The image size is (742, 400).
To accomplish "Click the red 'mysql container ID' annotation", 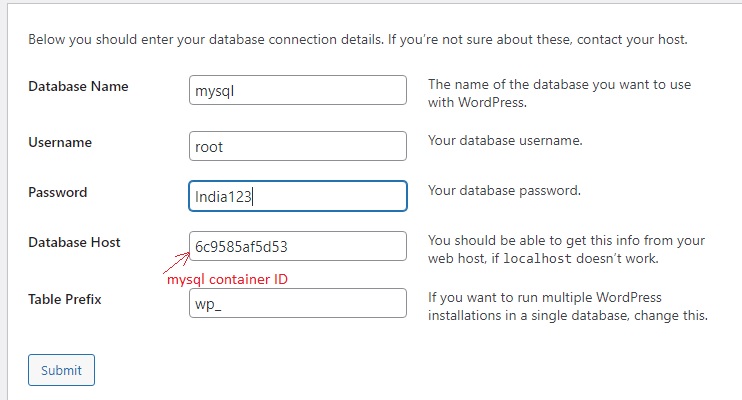I will [227, 279].
